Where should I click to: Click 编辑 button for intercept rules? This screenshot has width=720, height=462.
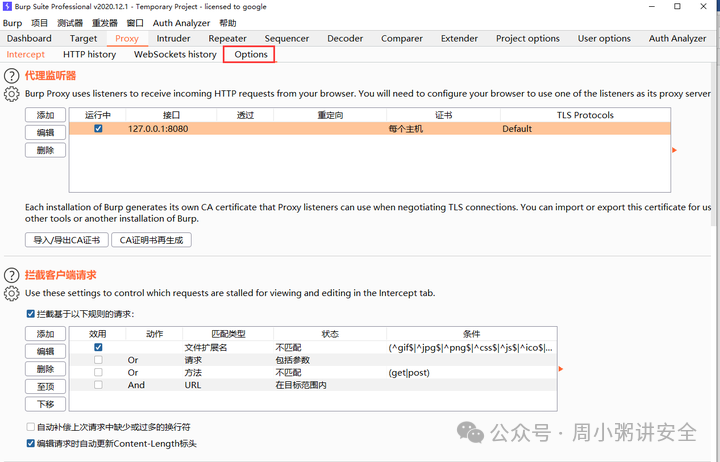click(45, 351)
